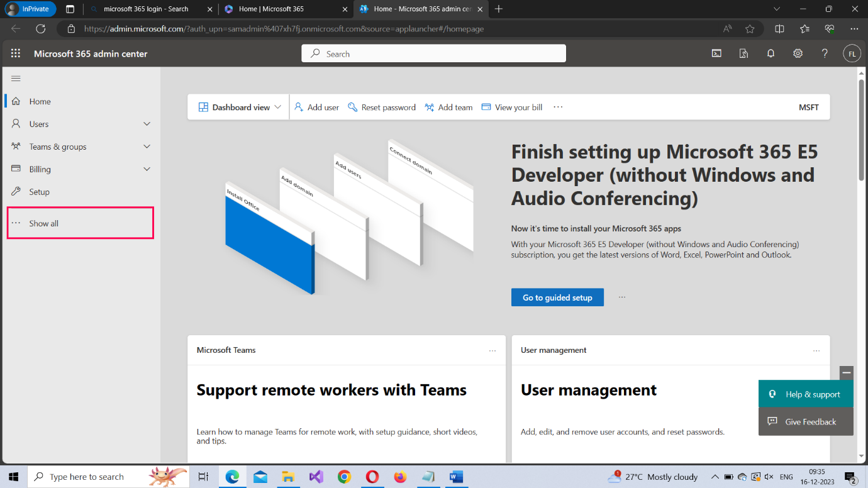Open new browser tab plus button
The height and width of the screenshot is (488, 868).
pos(499,9)
